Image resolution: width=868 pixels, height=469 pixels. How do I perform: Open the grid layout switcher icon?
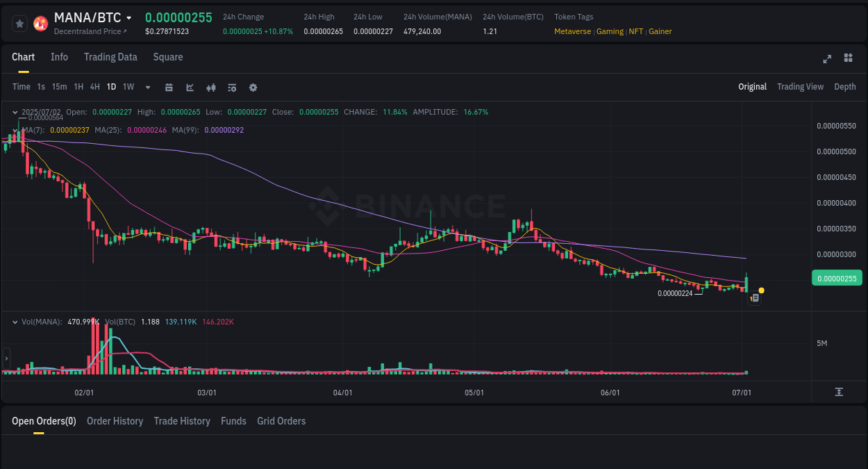(x=848, y=59)
